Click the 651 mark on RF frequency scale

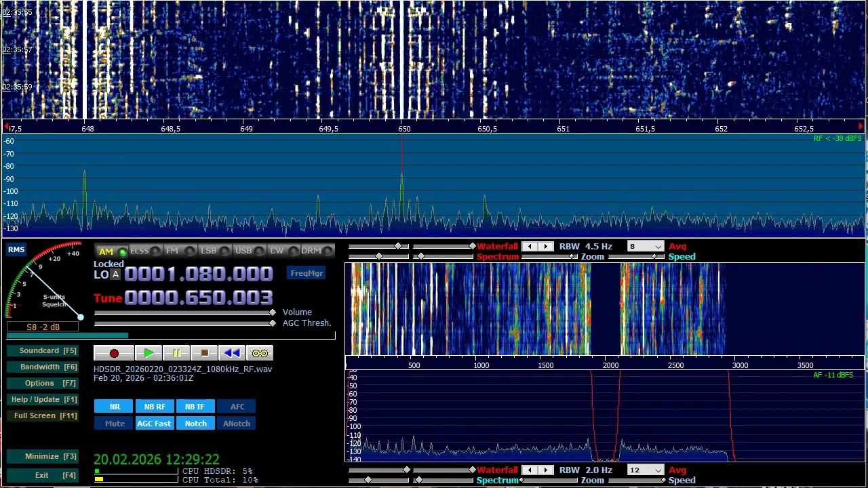563,129
